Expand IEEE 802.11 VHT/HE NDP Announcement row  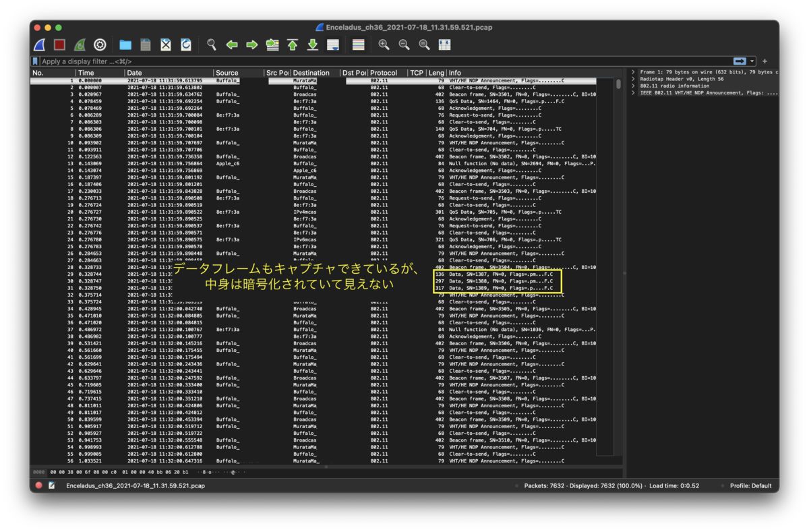(633, 93)
